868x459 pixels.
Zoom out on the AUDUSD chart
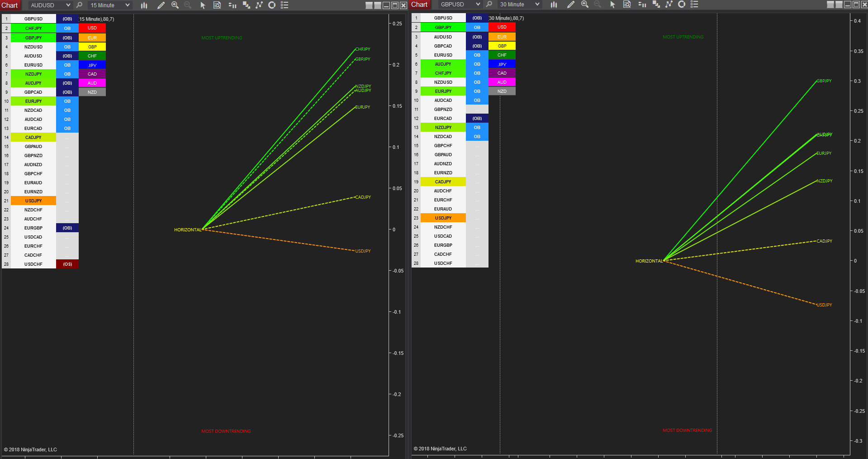188,5
